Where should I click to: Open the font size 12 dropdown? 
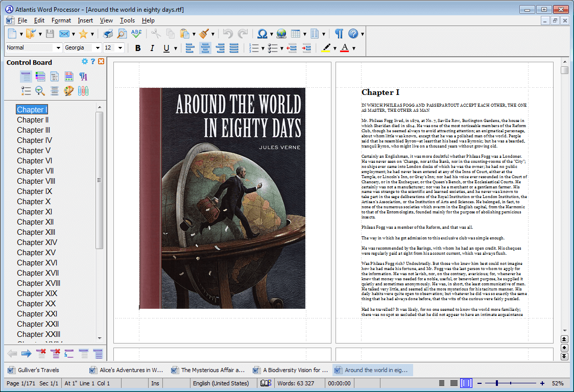pos(120,48)
